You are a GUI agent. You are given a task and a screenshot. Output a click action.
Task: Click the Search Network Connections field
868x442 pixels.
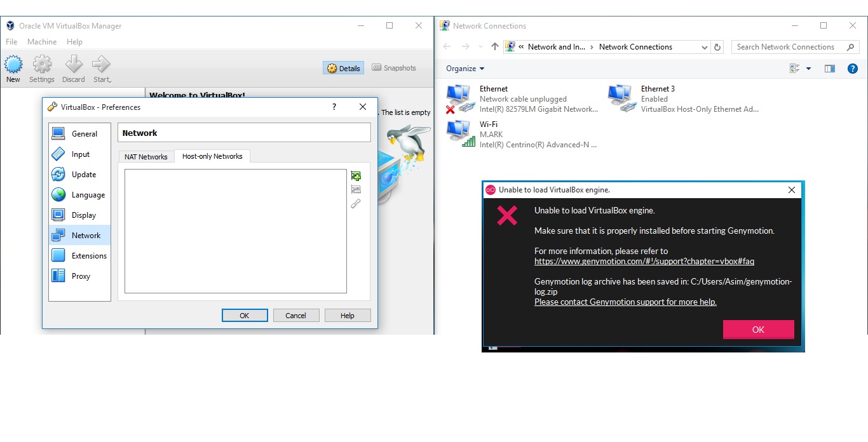pos(796,47)
